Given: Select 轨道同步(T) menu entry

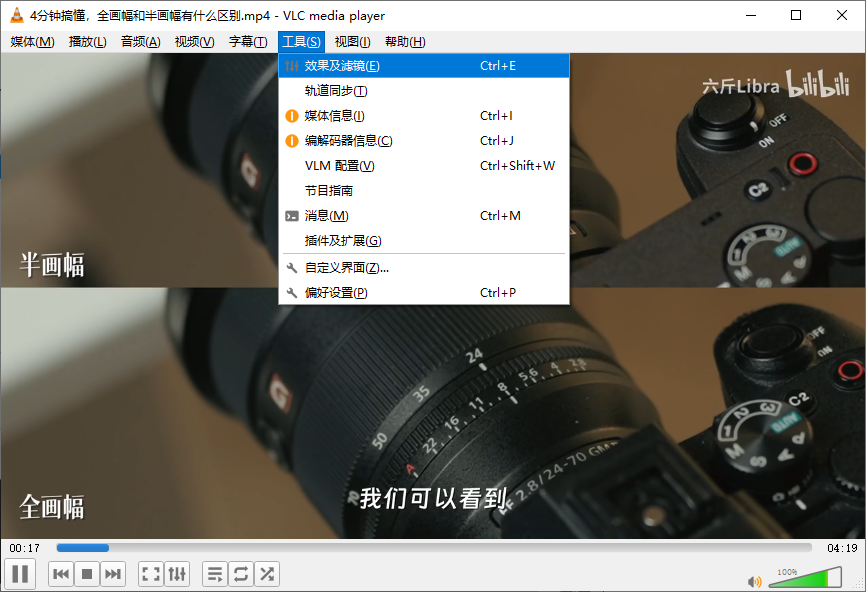Looking at the screenshot, I should [x=424, y=91].
